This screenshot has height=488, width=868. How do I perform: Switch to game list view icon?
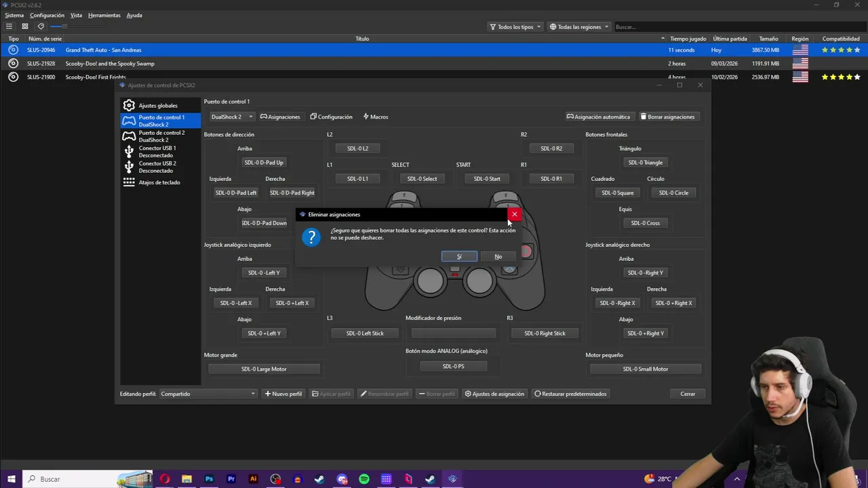tap(11, 26)
